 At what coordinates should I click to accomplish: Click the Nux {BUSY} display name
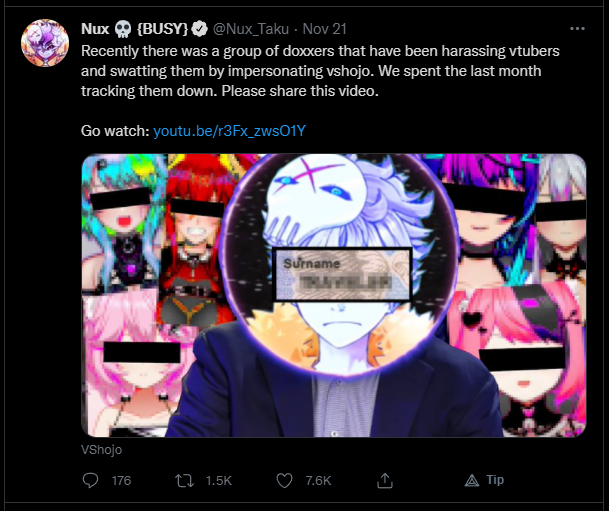pos(134,29)
